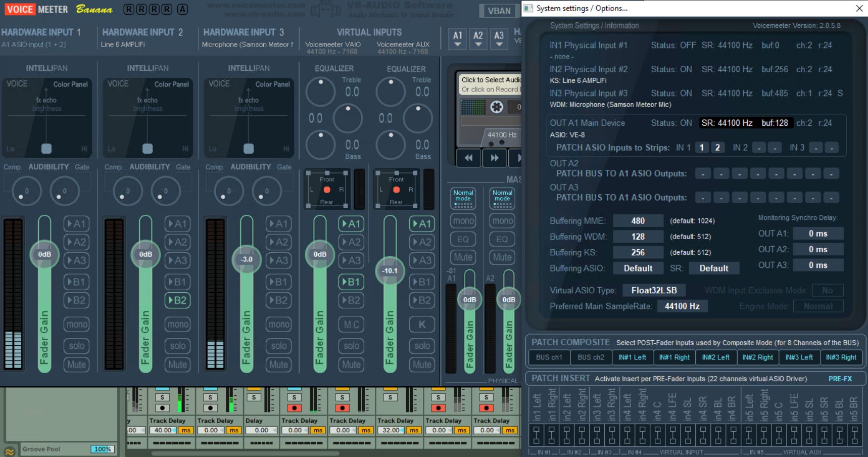The image size is (868, 457).
Task: Select IN#3 Left in Patch Composite
Action: tap(799, 357)
